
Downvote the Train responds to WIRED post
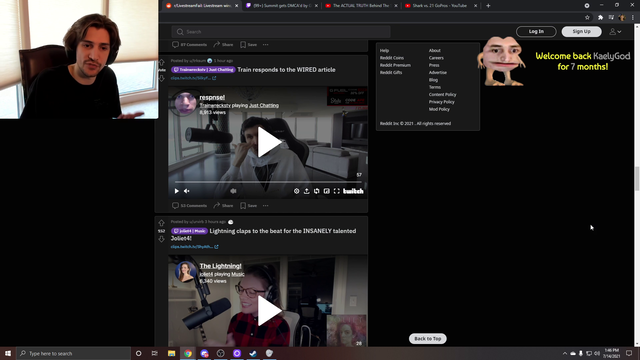click(x=162, y=78)
